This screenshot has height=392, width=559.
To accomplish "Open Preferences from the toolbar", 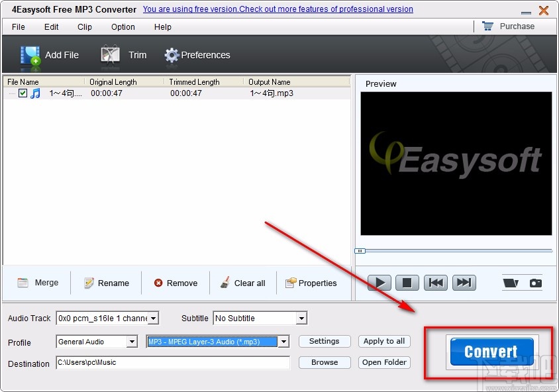I will (x=171, y=56).
